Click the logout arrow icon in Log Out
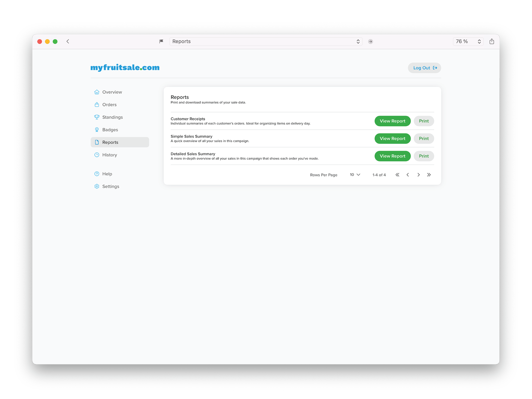The width and height of the screenshot is (532, 399). point(435,68)
